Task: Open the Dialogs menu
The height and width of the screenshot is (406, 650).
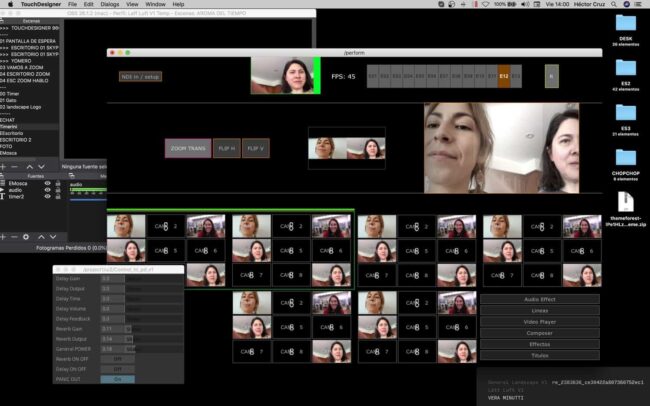Action: tap(106, 5)
